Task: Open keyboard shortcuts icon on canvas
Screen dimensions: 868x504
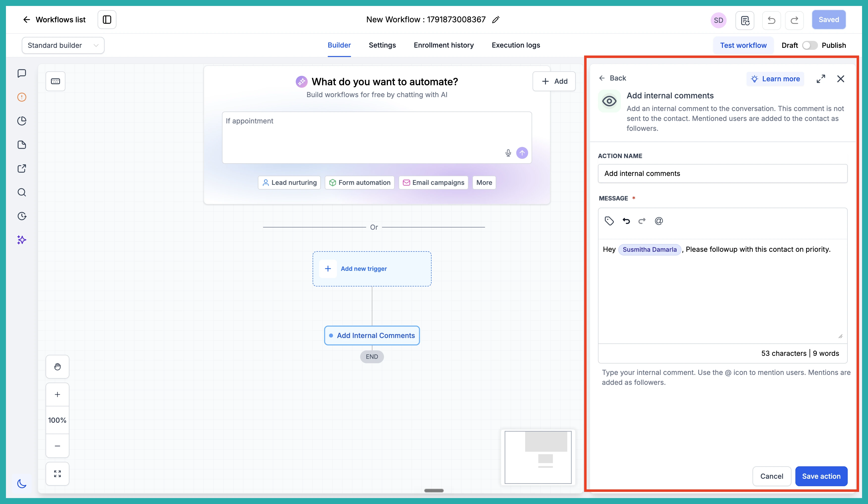Action: (x=55, y=81)
